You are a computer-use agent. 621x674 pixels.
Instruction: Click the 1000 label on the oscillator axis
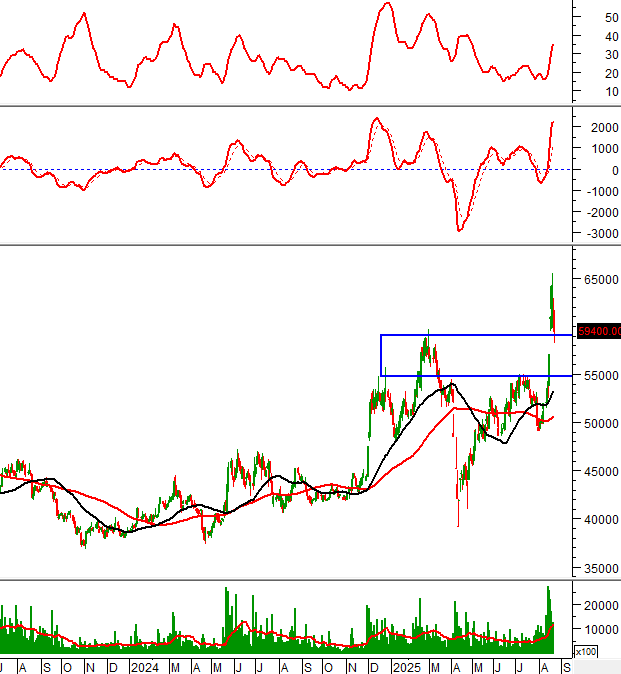click(x=604, y=149)
